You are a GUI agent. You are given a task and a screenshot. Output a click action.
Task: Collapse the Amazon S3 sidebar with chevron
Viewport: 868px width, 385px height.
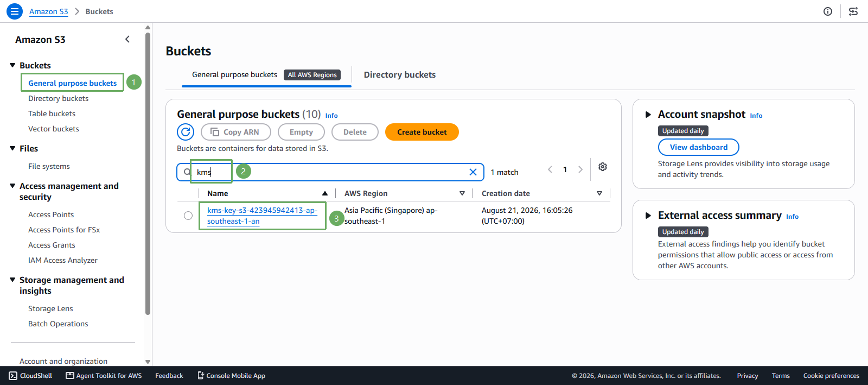coord(127,39)
